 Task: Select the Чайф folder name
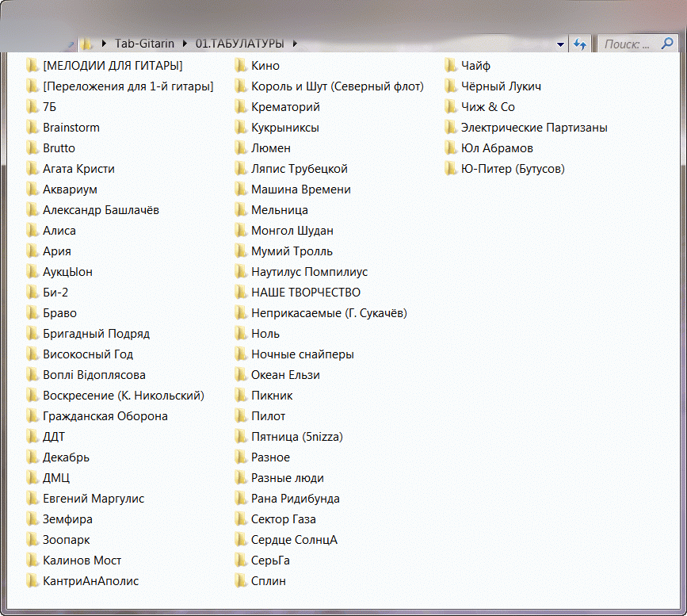point(475,66)
